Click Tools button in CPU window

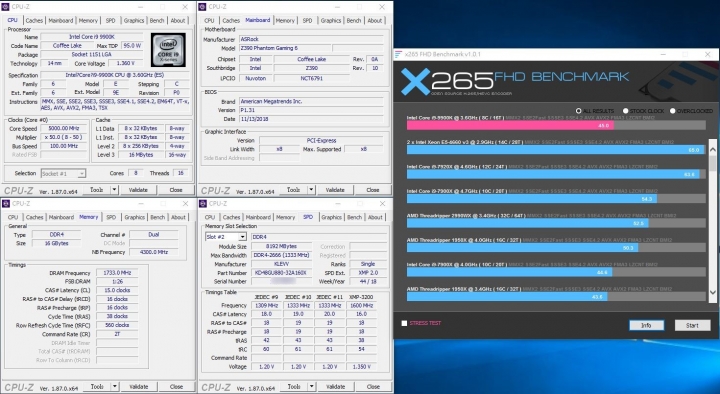(x=97, y=190)
